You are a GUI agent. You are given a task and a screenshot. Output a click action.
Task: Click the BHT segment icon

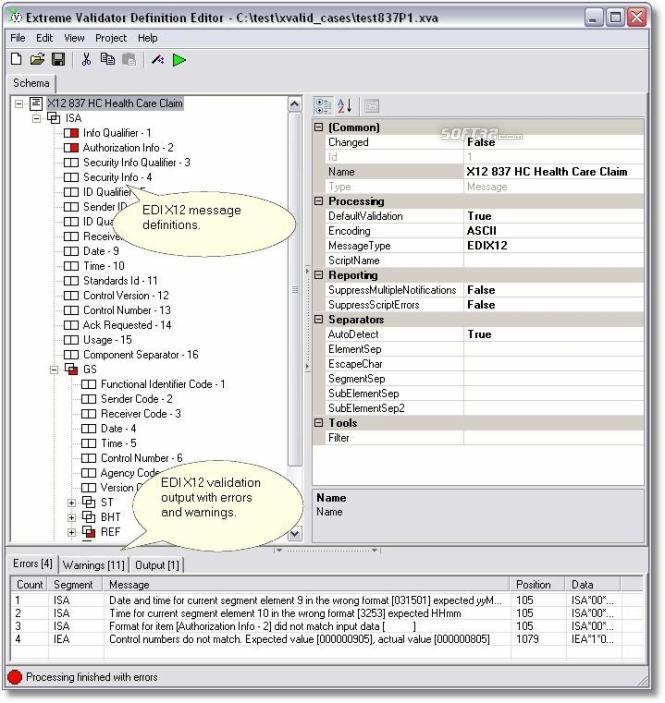click(x=89, y=517)
